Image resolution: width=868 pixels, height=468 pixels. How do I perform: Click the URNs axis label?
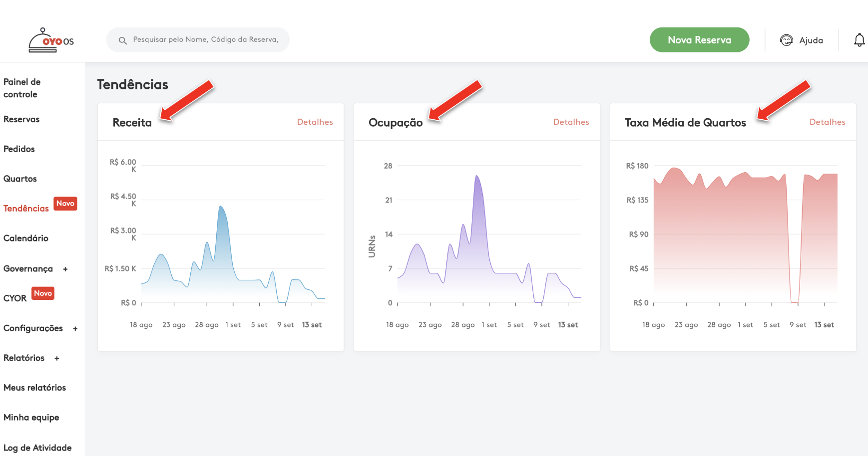[372, 246]
